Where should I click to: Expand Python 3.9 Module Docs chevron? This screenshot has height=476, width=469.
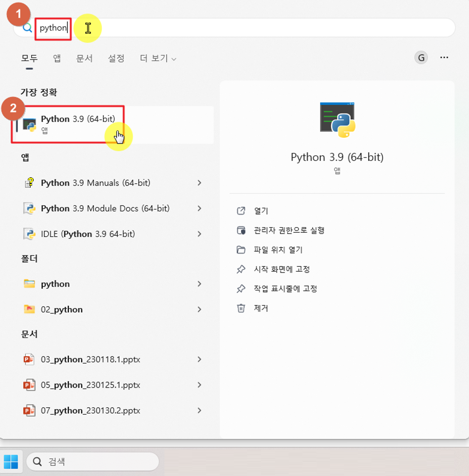tap(199, 208)
